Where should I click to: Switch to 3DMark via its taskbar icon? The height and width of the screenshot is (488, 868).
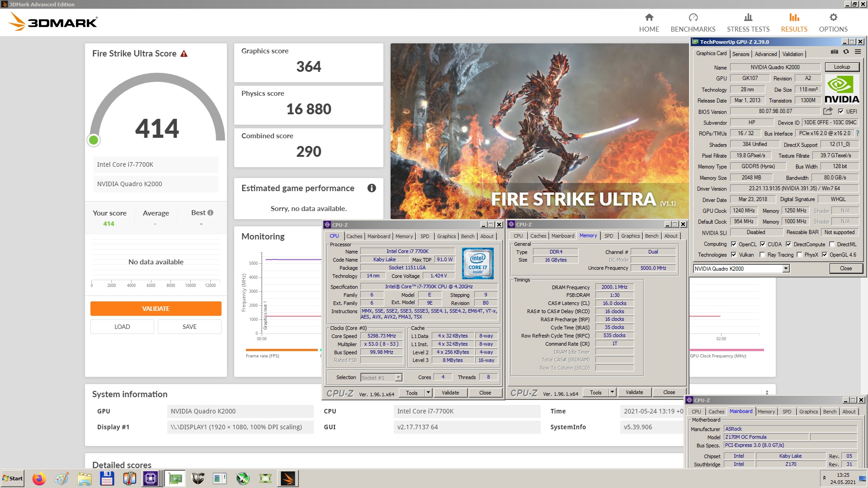(288, 479)
